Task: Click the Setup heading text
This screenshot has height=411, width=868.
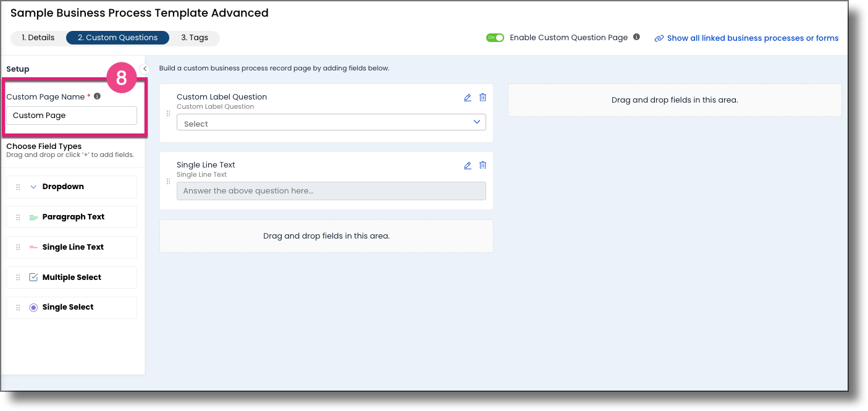Action: (x=18, y=69)
